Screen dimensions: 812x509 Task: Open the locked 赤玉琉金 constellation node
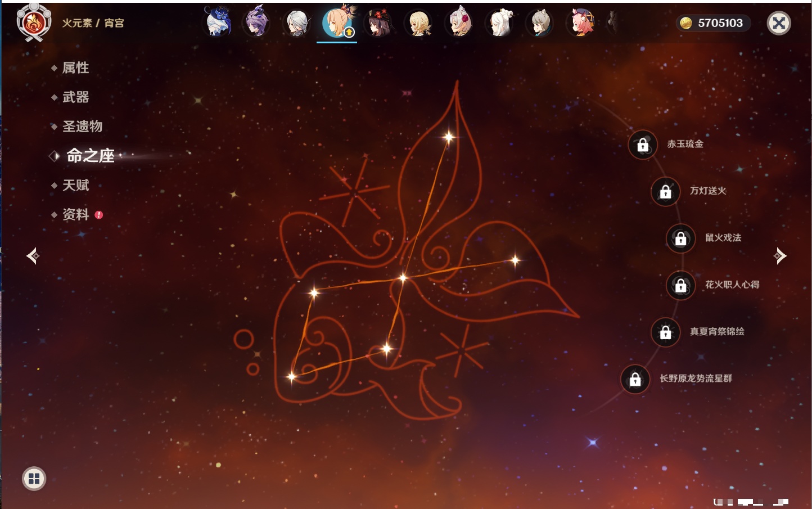[643, 145]
